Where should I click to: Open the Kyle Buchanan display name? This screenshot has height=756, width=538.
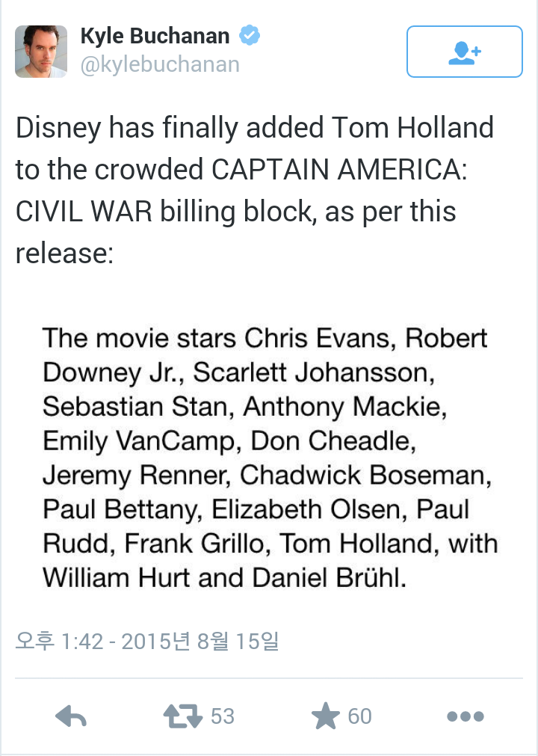(155, 36)
